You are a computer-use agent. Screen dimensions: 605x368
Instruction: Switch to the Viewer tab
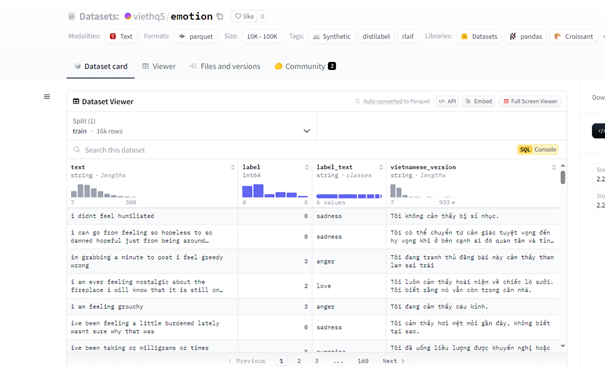click(x=159, y=66)
